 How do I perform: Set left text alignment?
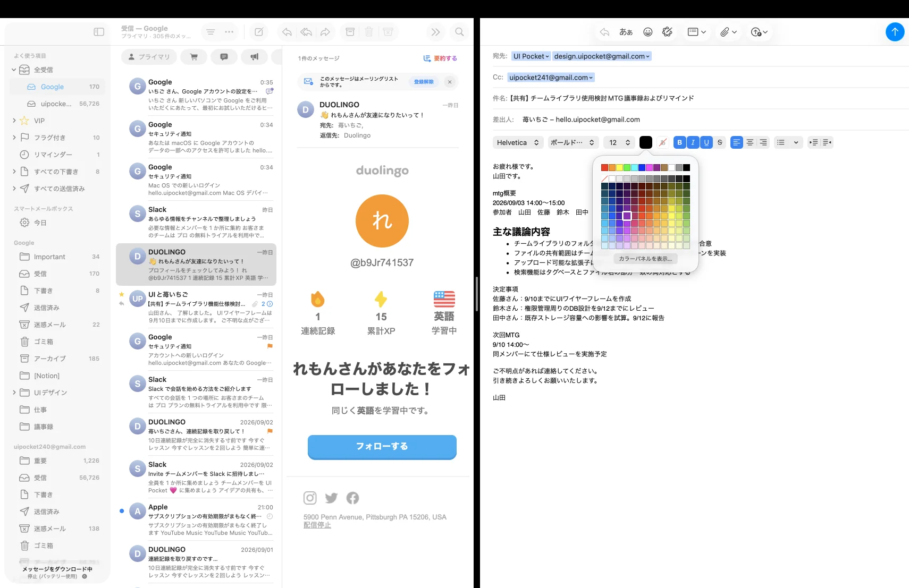[x=736, y=142]
